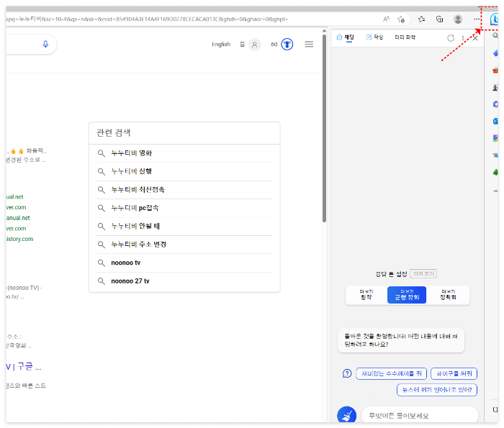Click the plus icon to customize sidebar
504x428 pixels.
(495, 191)
